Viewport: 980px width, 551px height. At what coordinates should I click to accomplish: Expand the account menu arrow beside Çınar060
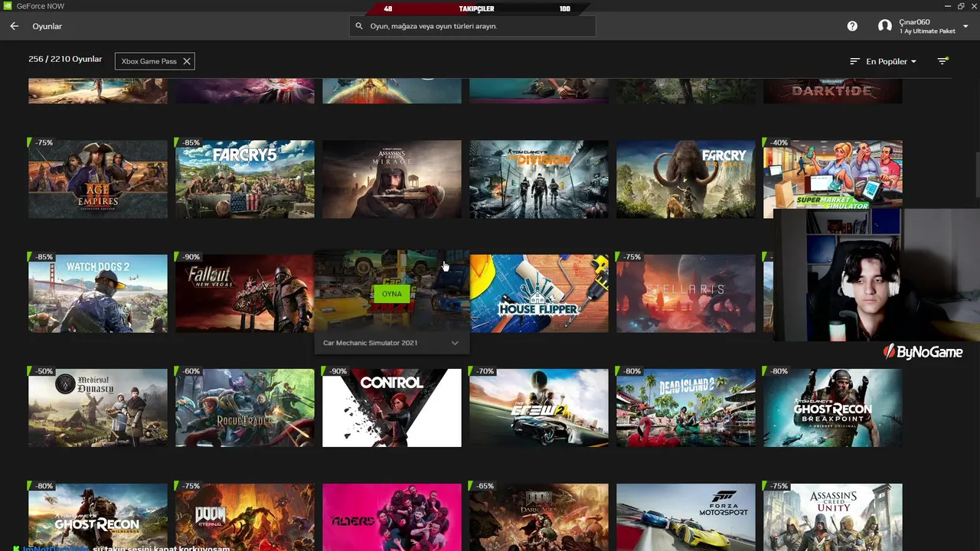[x=965, y=26]
